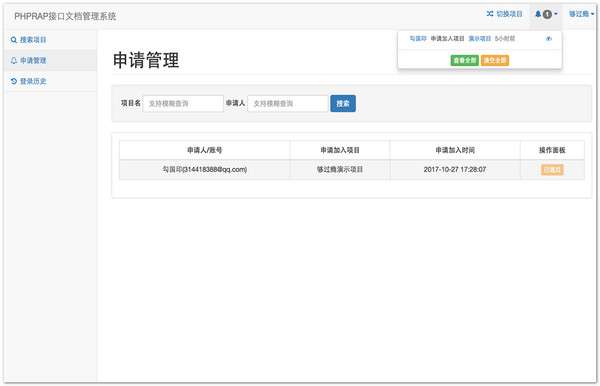
Task: Click the green button in the notification popup
Action: pyautogui.click(x=465, y=60)
